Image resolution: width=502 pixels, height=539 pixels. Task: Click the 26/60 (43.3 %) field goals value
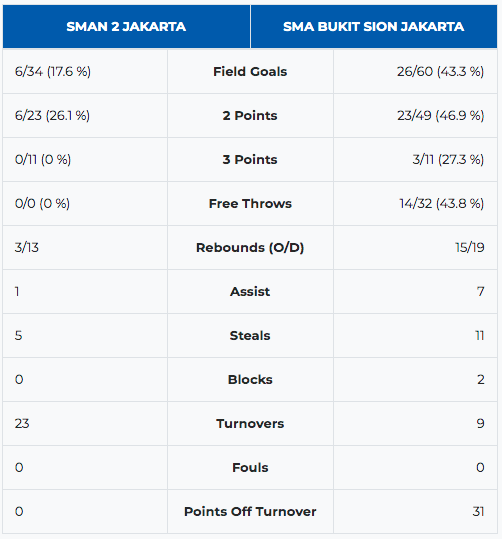click(440, 72)
